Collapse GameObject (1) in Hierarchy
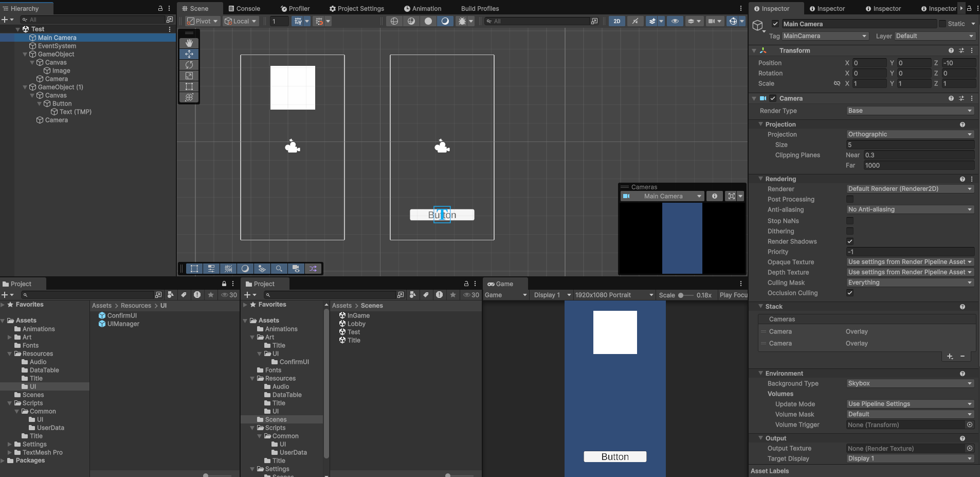 pyautogui.click(x=25, y=87)
